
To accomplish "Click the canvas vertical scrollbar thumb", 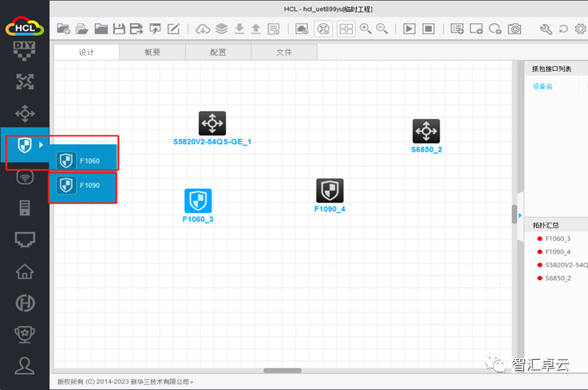I will 515,214.
